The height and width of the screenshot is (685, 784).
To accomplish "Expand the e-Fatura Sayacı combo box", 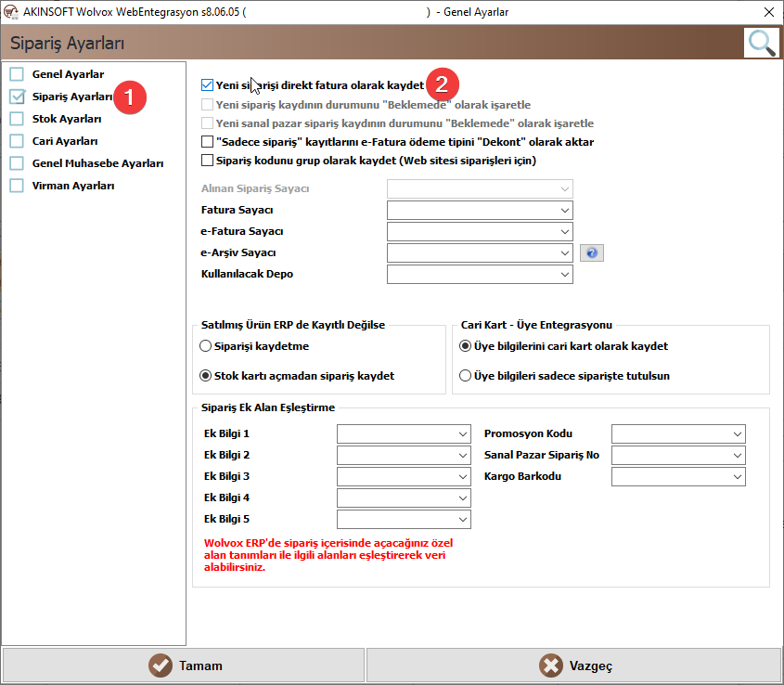I will tap(480, 232).
